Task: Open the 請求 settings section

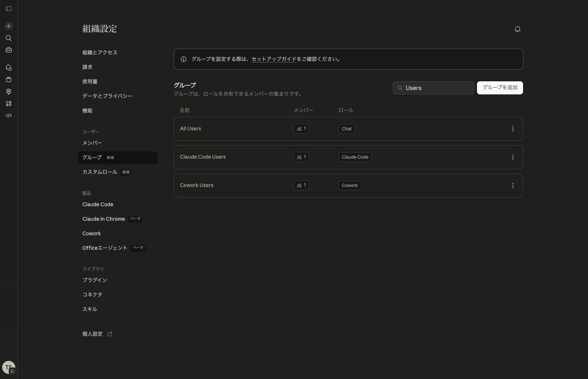Action: pos(87,67)
